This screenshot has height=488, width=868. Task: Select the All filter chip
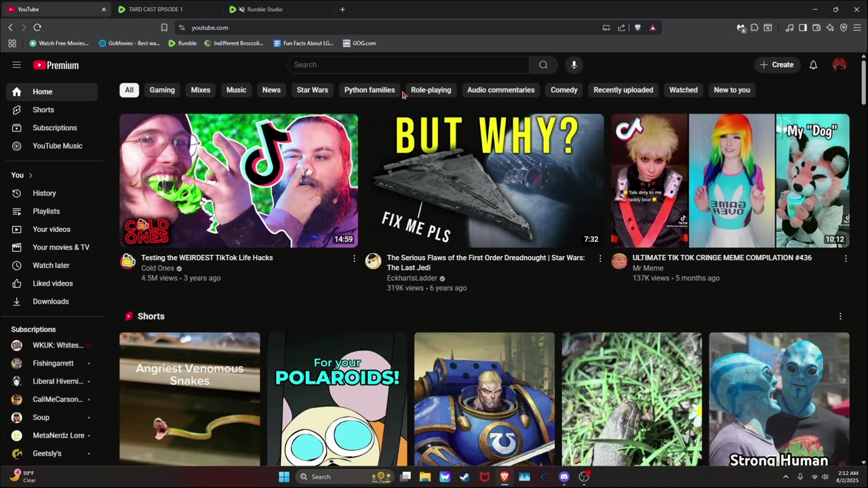(x=129, y=90)
